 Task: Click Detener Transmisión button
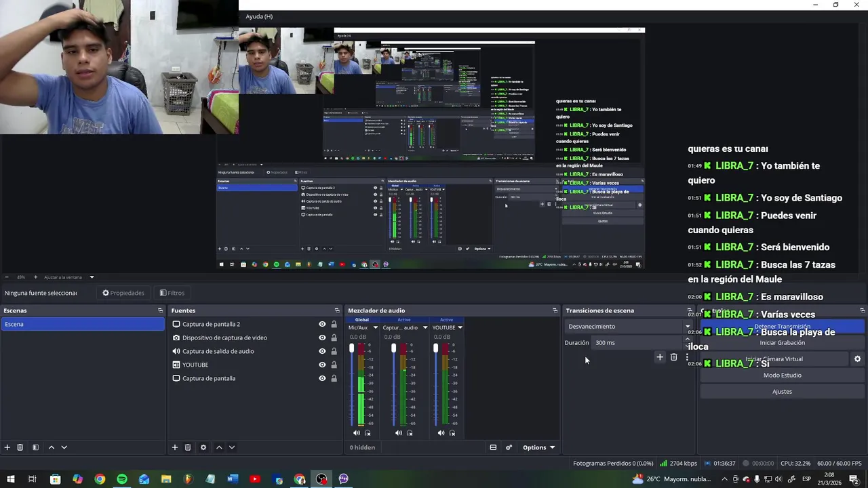[782, 327]
